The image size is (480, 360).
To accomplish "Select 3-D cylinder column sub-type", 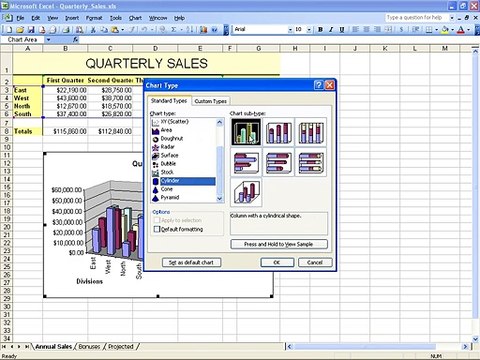I will click(x=246, y=192).
